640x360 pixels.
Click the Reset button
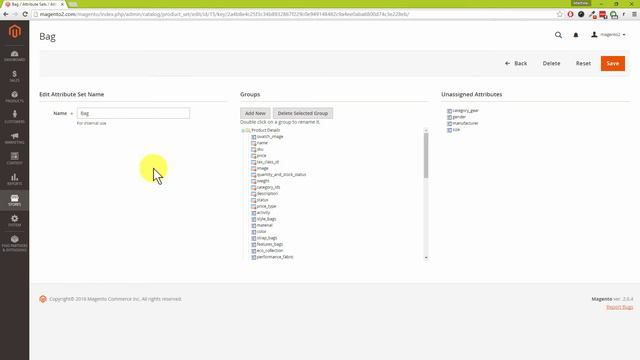point(583,63)
